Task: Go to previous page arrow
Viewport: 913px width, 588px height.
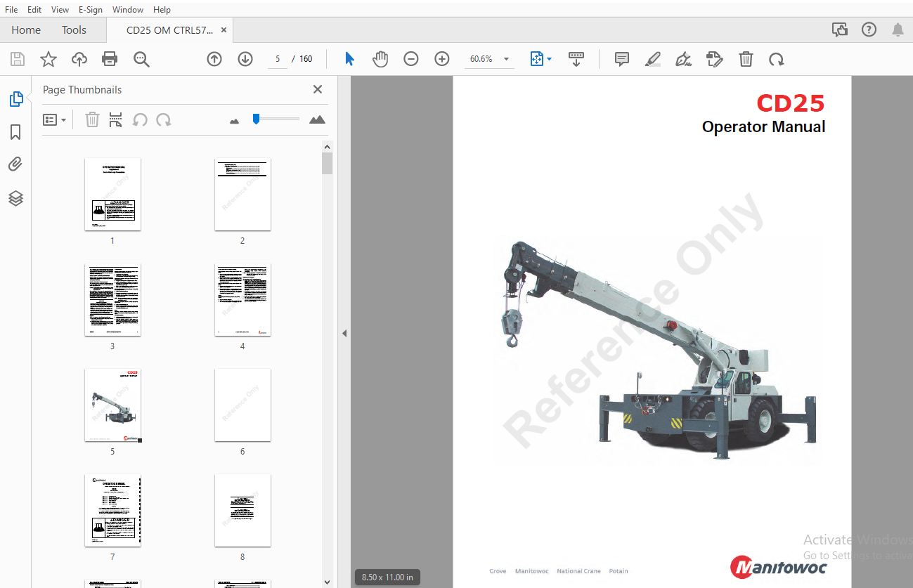Action: pyautogui.click(x=214, y=59)
